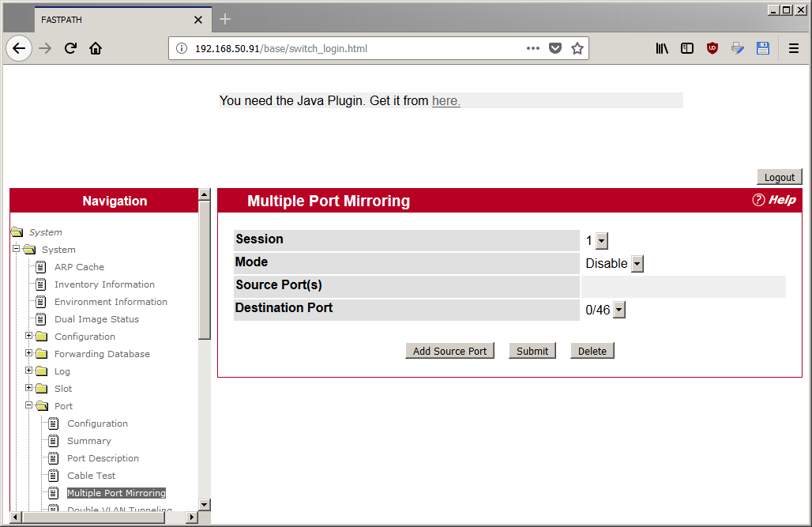This screenshot has height=527, width=812.
Task: Expand the Slot folder node
Action: click(x=29, y=388)
